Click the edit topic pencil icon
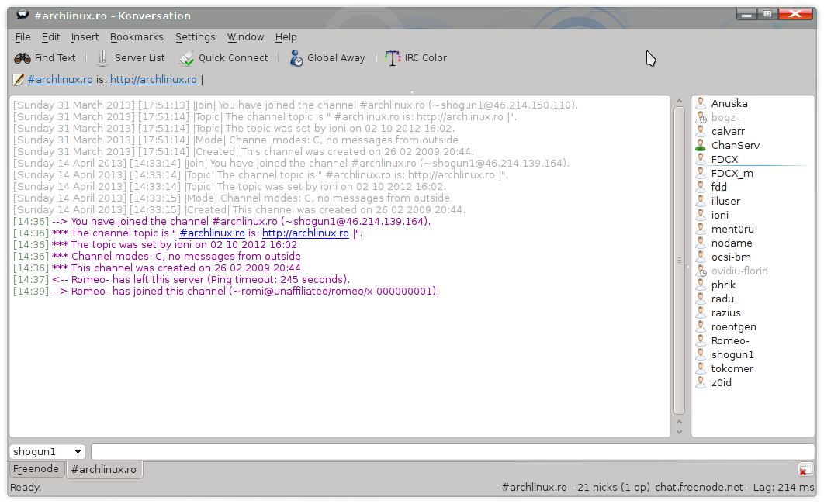The image size is (824, 504). (x=17, y=79)
